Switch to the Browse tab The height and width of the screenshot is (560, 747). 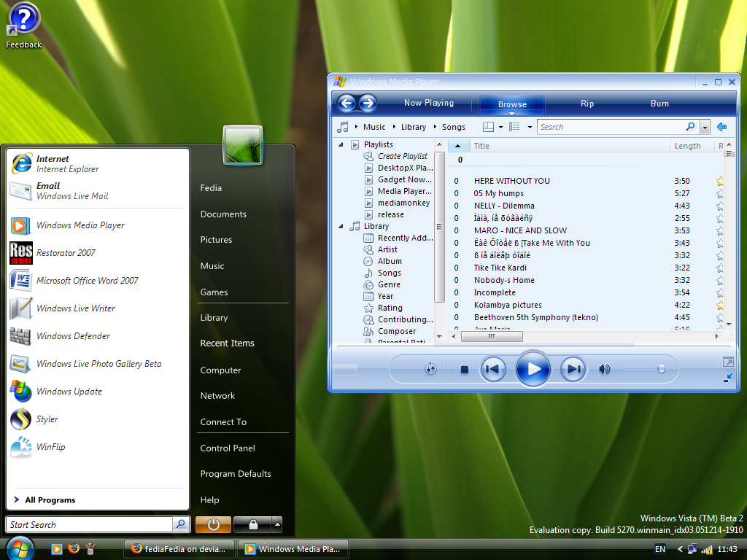pyautogui.click(x=512, y=104)
